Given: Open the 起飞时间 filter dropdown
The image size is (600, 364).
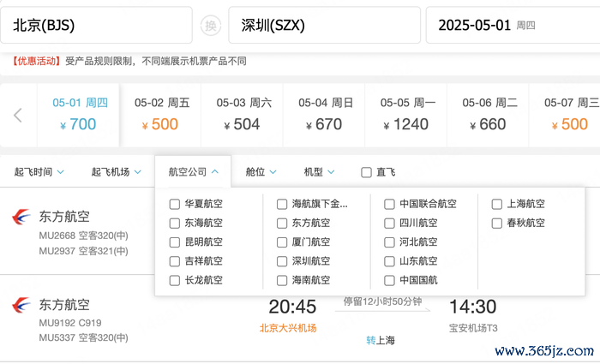Looking at the screenshot, I should click(39, 172).
